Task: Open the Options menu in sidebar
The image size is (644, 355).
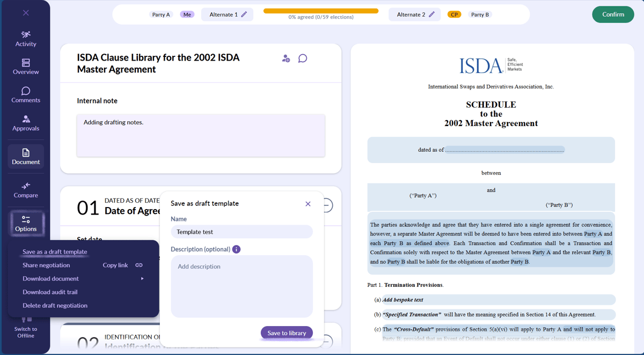Action: (26, 223)
